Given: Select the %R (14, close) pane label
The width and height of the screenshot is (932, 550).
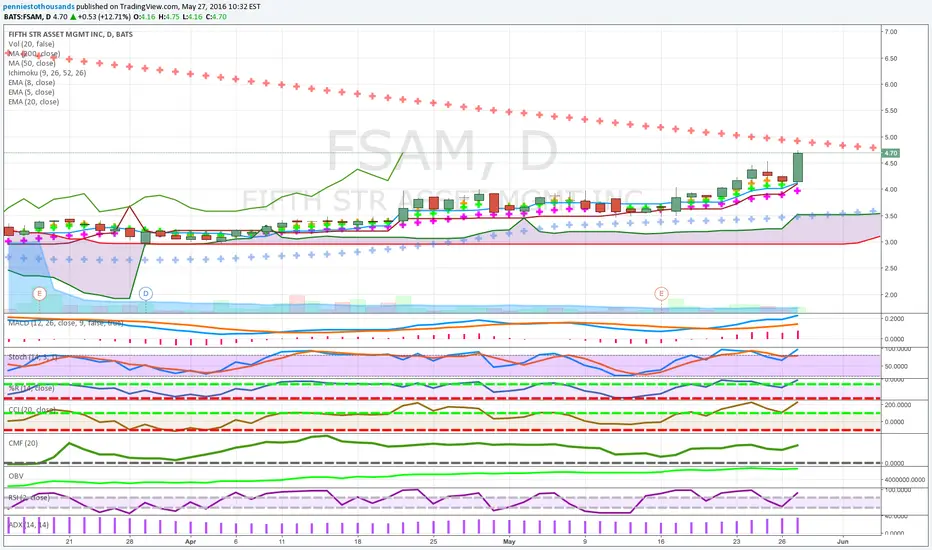Looking at the screenshot, I should [31, 388].
